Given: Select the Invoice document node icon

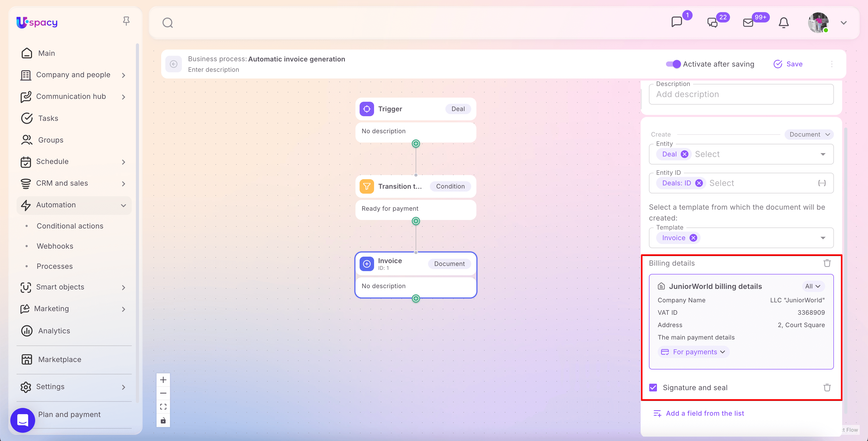Looking at the screenshot, I should click(367, 264).
